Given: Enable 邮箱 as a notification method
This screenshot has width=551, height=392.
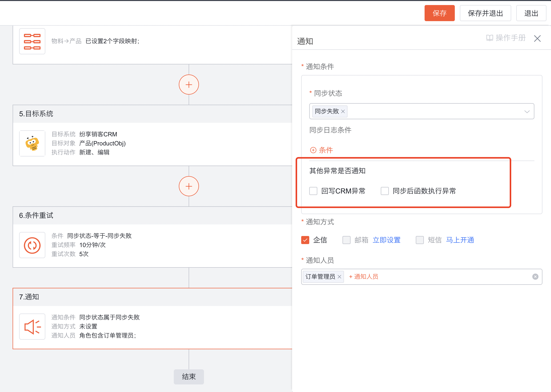Looking at the screenshot, I should 346,240.
